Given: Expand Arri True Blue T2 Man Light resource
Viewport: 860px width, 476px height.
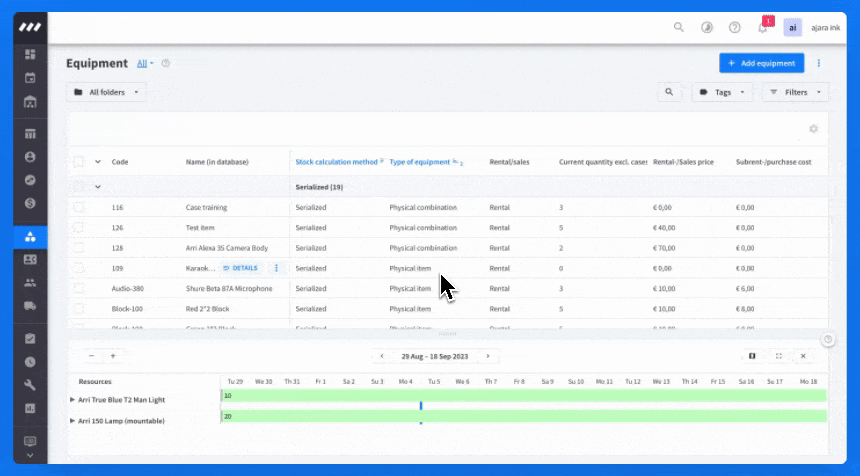Looking at the screenshot, I should 72,400.
